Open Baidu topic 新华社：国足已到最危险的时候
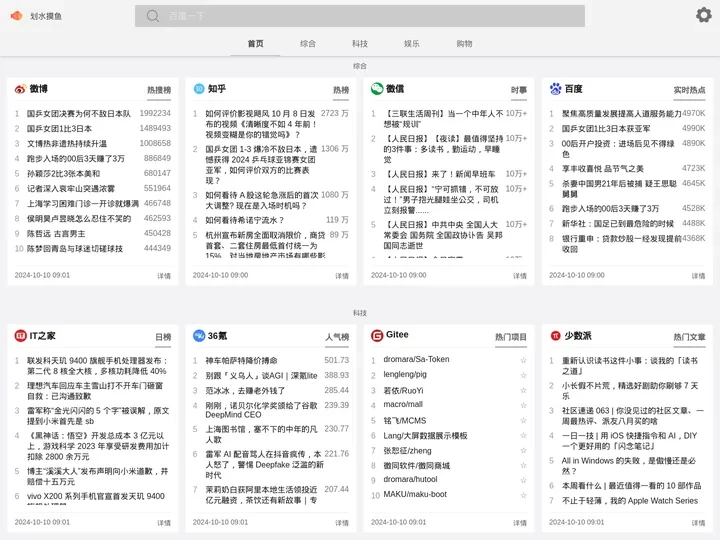The image size is (720, 540). pyautogui.click(x=618, y=224)
